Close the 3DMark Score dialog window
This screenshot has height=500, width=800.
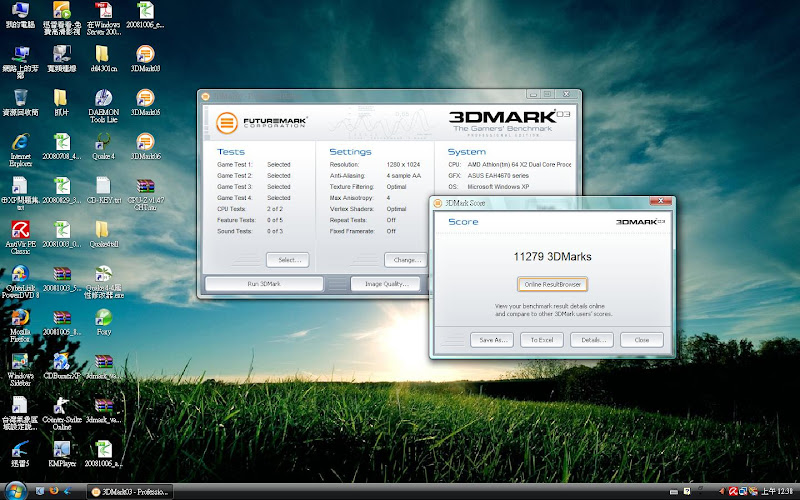coord(660,202)
